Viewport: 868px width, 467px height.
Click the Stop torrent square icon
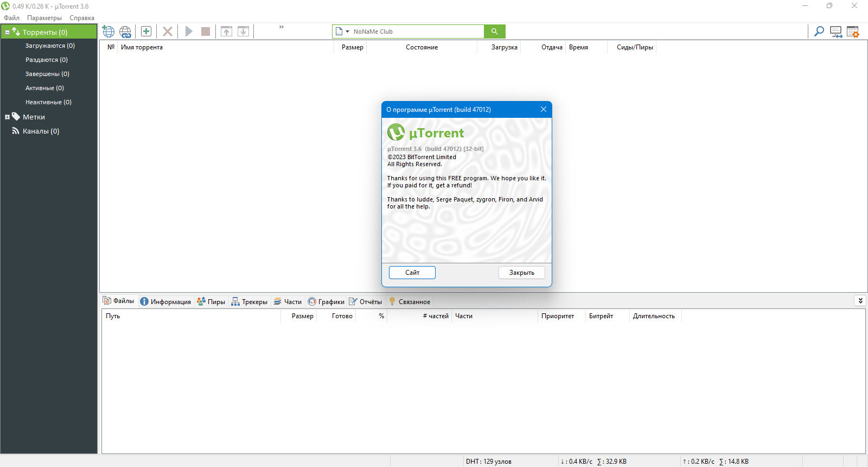coord(206,31)
